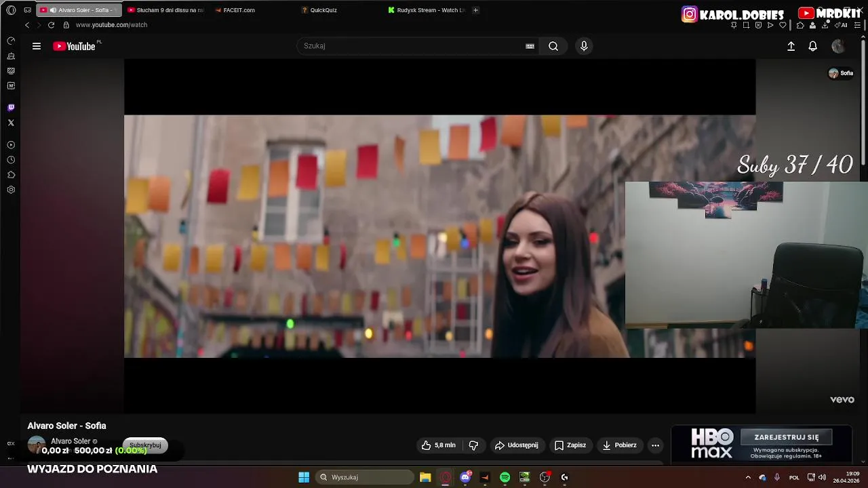The image size is (868, 488).
Task: Open the YouTube upload/create button
Action: 791,46
